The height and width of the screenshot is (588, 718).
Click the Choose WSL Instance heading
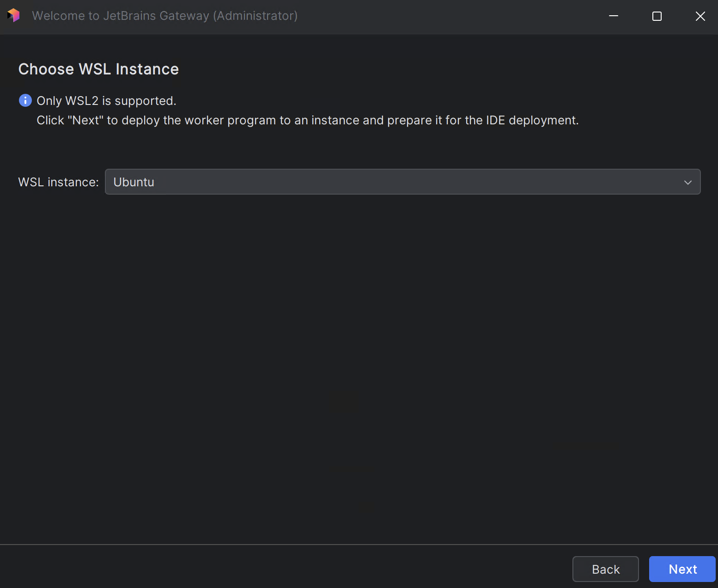98,69
